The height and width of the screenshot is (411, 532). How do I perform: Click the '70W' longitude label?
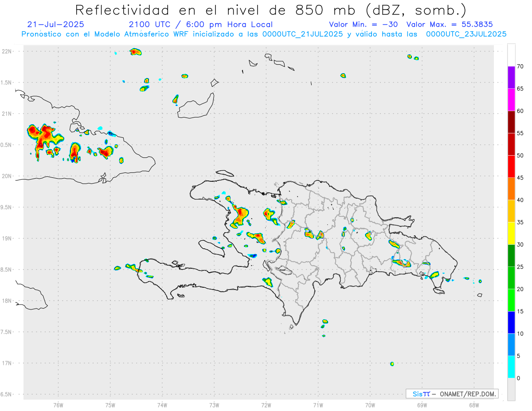[x=370, y=405]
